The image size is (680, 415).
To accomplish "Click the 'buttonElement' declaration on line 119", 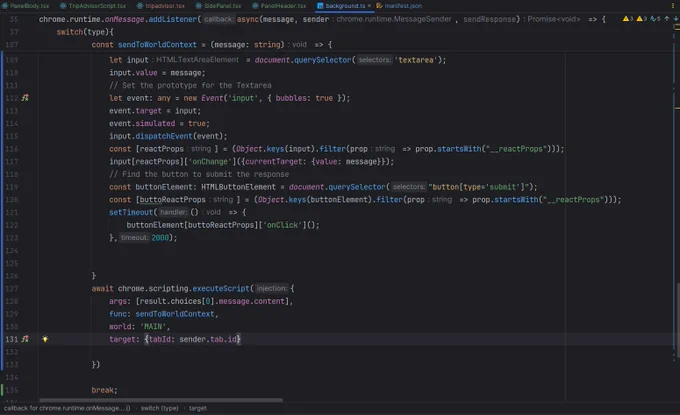I will coord(163,187).
